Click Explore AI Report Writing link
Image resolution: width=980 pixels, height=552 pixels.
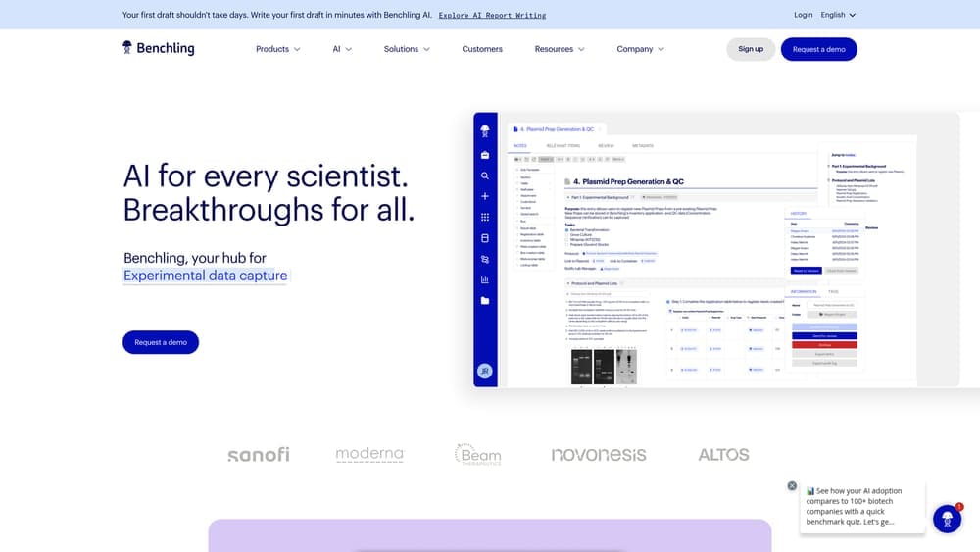point(493,15)
